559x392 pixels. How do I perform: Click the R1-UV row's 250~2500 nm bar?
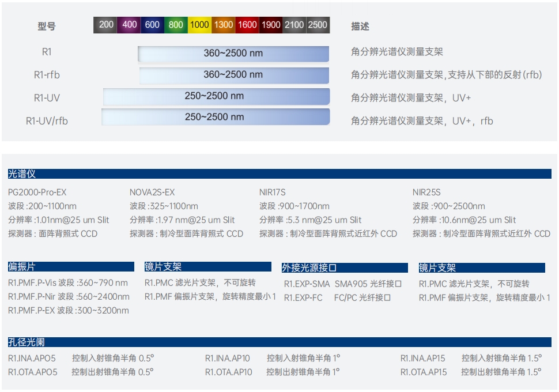[217, 96]
